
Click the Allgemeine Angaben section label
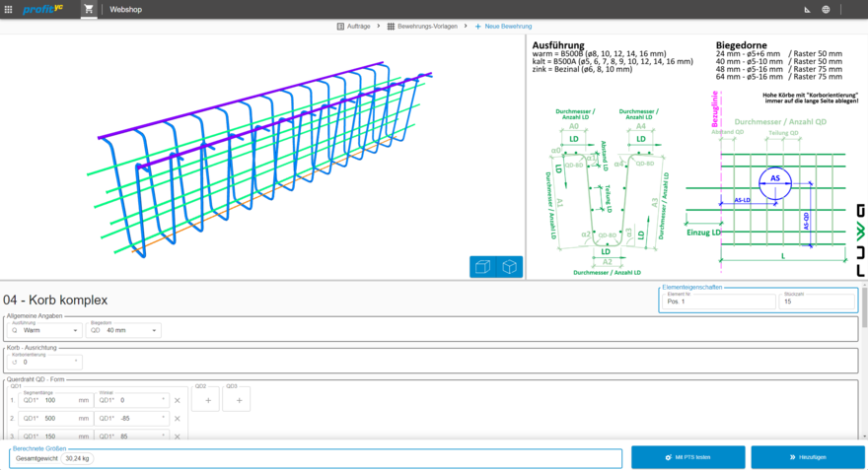click(x=35, y=315)
